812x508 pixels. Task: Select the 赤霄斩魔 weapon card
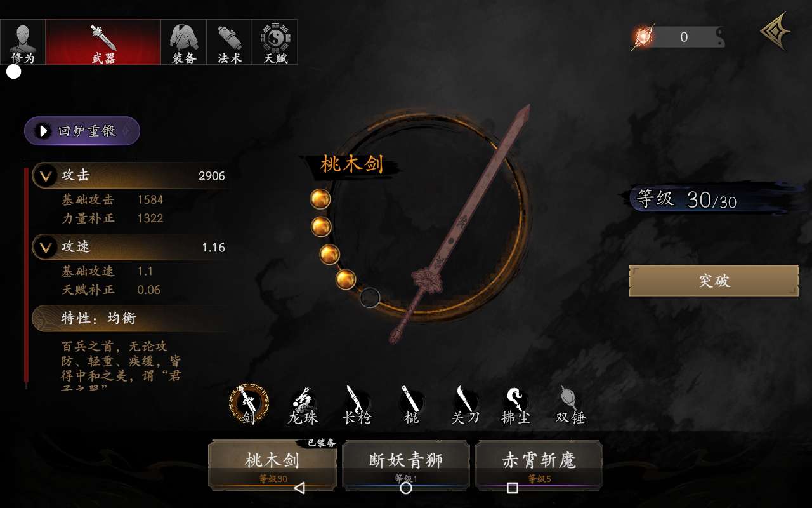pyautogui.click(x=539, y=465)
